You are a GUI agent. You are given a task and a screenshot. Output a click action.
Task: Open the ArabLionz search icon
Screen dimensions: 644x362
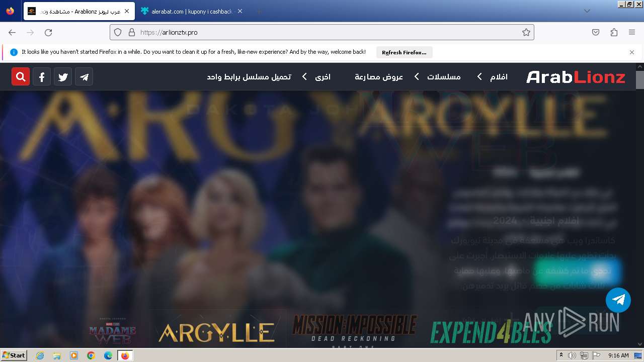pyautogui.click(x=21, y=76)
